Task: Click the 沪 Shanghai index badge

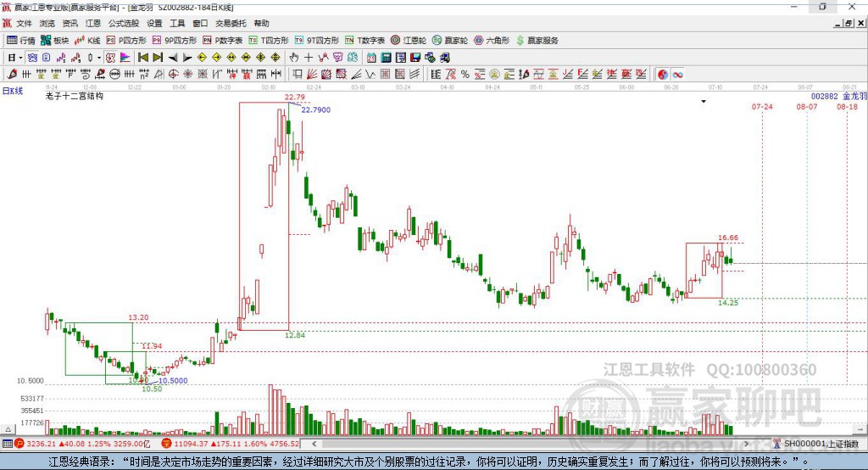Action: pos(19,444)
